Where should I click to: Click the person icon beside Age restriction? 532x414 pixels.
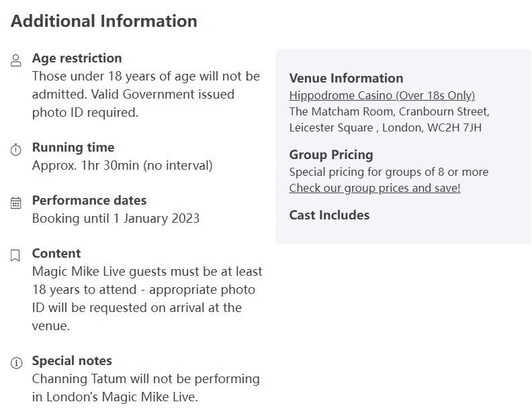[15, 60]
